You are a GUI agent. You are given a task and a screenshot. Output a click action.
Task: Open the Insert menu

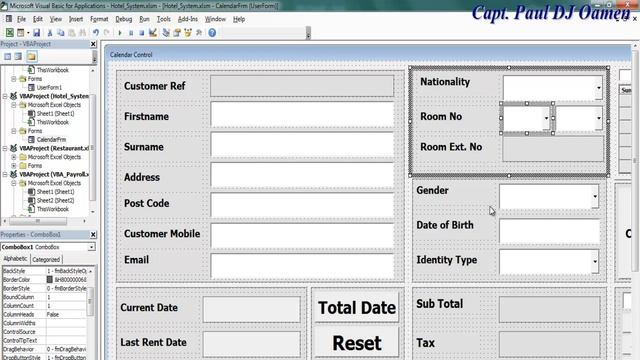pos(76,19)
